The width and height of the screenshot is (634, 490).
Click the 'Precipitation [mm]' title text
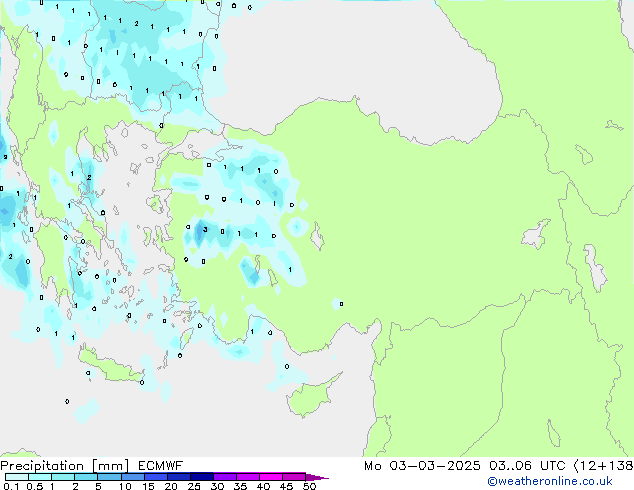pyautogui.click(x=65, y=466)
